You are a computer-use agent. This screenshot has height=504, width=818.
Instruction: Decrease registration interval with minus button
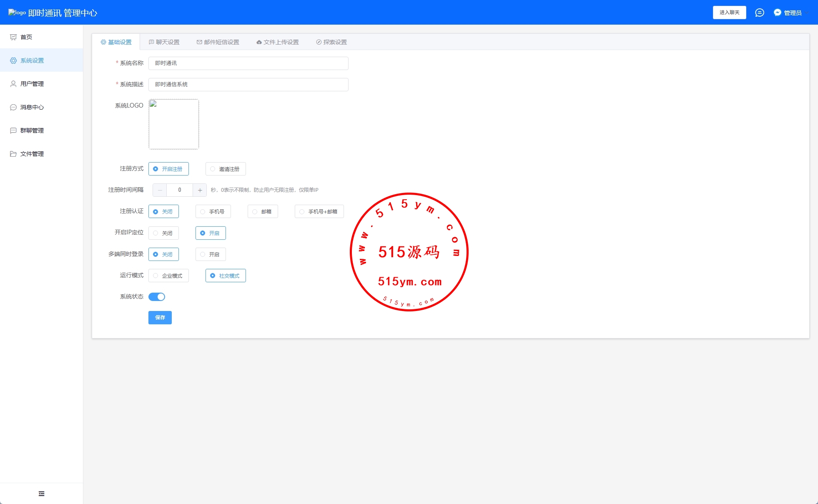[160, 190]
